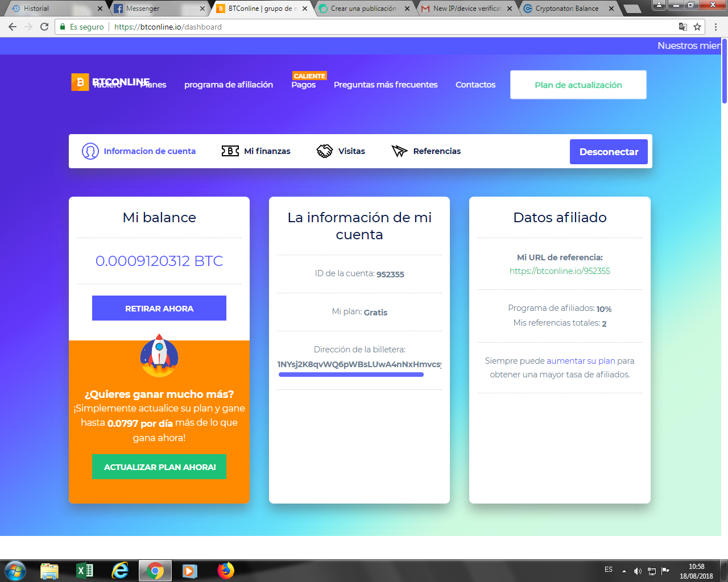Click the ES language indicator in tray

pyautogui.click(x=609, y=569)
